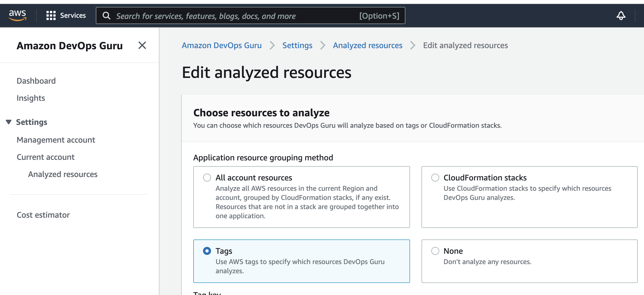The image size is (644, 295).
Task: Open Insights in sidebar
Action: pyautogui.click(x=31, y=98)
